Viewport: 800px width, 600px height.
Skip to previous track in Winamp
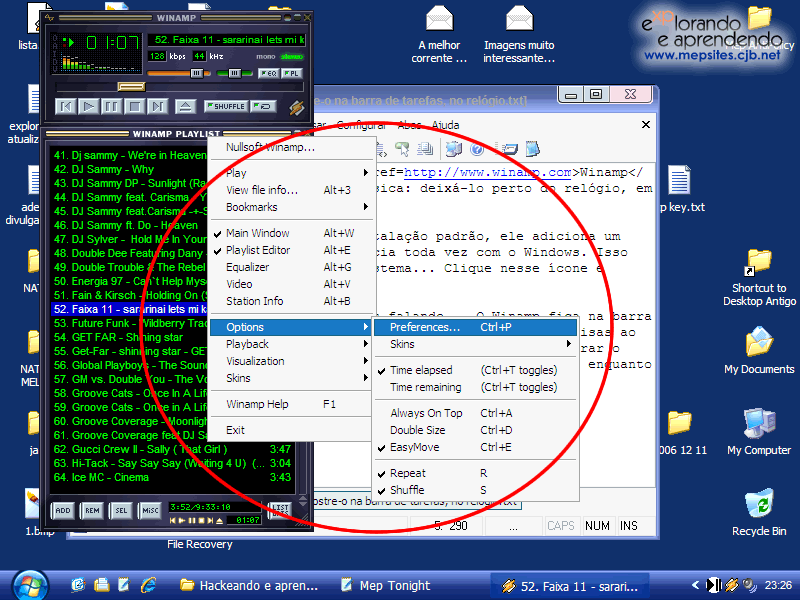pyautogui.click(x=66, y=107)
